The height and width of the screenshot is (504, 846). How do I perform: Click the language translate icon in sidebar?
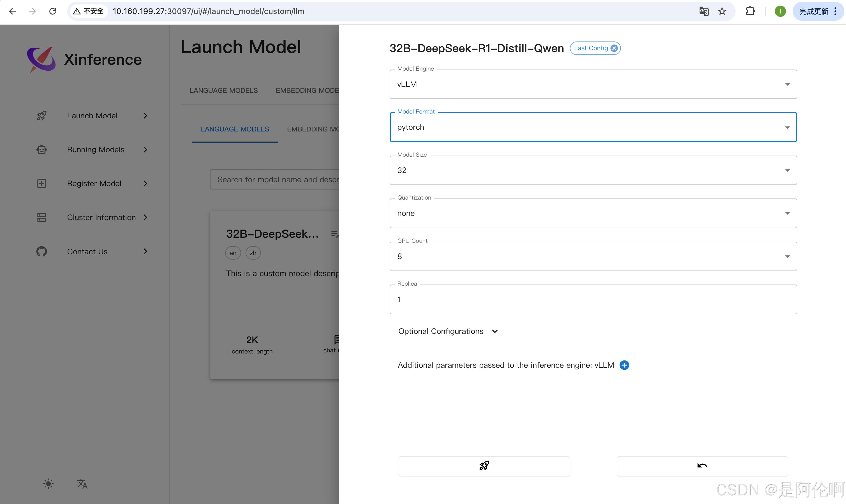(82, 484)
